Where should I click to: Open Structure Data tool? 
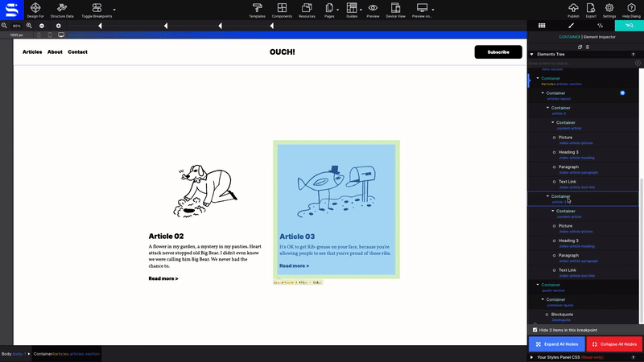62,10
